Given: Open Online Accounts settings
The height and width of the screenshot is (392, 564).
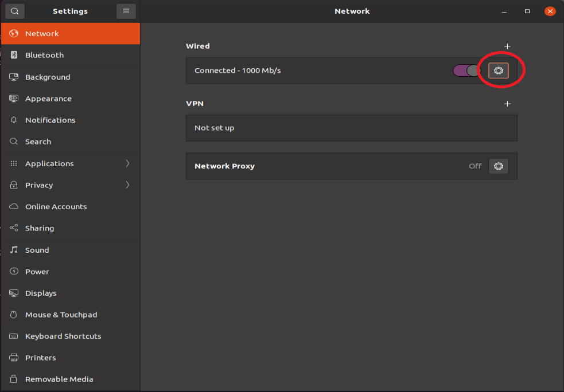Looking at the screenshot, I should 71,206.
